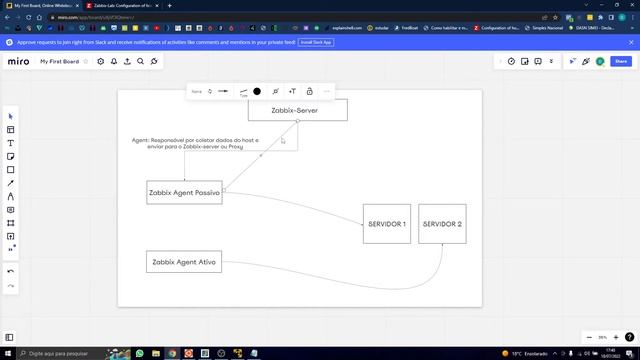Select the Text tool
The height and width of the screenshot is (360, 640).
11,143
